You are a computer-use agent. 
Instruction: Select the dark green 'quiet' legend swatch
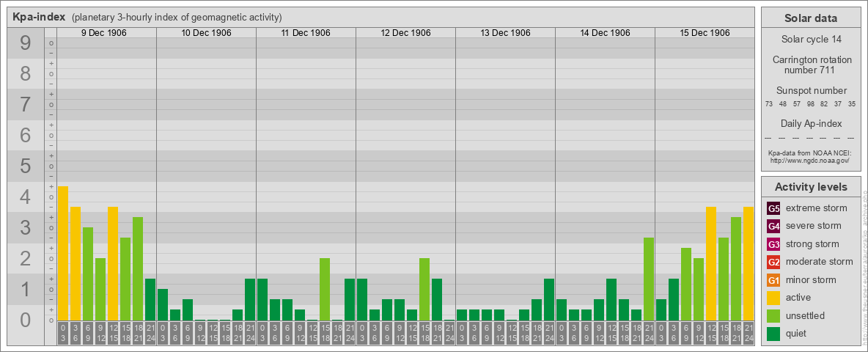[x=773, y=334]
